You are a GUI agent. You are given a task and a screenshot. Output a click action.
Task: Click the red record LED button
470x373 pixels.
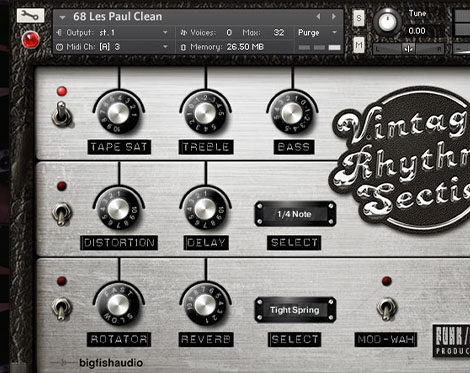pos(31,39)
